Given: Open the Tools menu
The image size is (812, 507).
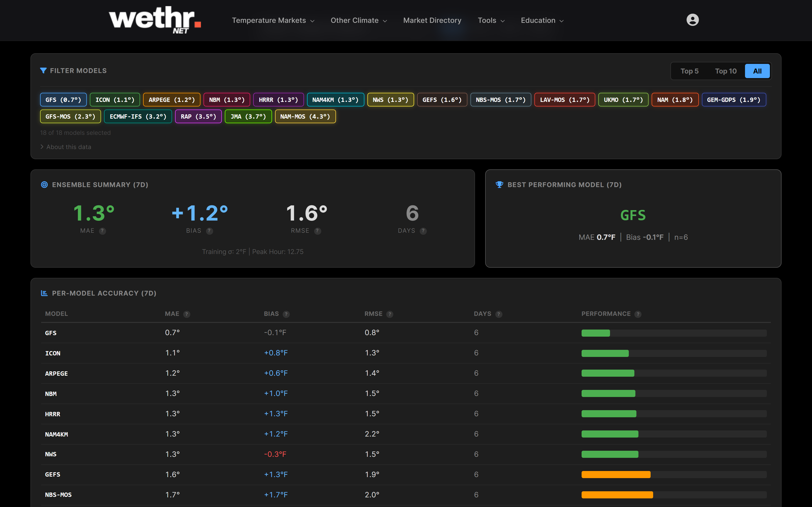Looking at the screenshot, I should pos(490,20).
